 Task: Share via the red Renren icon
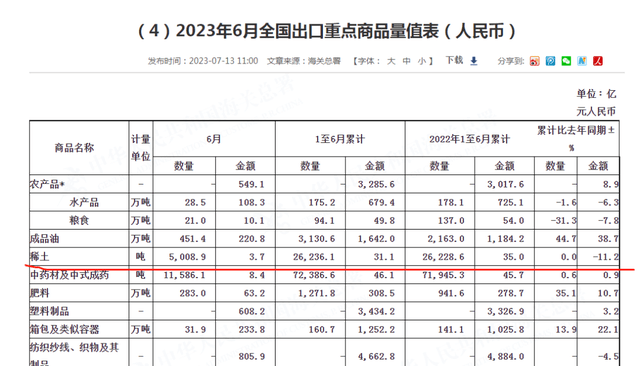[x=598, y=61]
